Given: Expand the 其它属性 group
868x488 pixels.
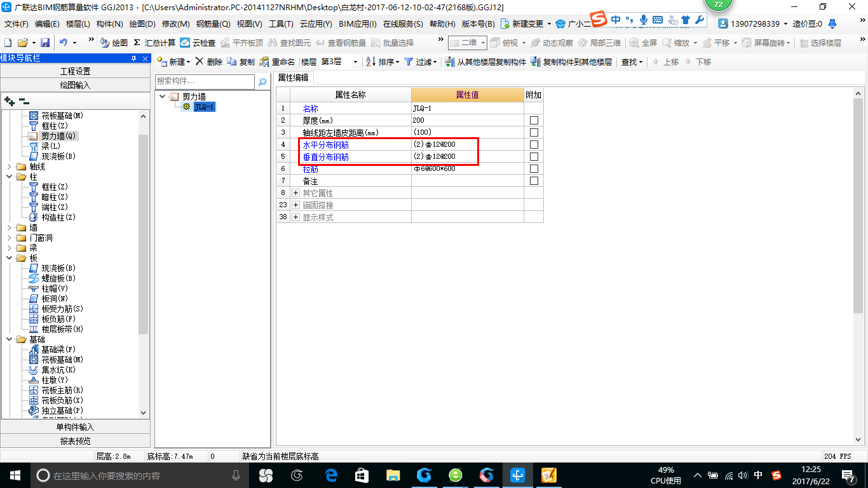Looking at the screenshot, I should point(295,193).
